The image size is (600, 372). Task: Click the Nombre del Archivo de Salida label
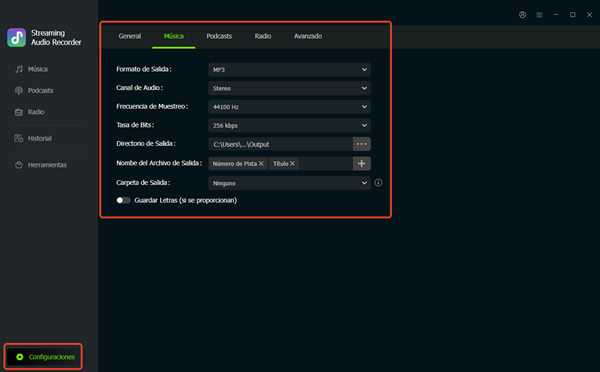pyautogui.click(x=159, y=163)
